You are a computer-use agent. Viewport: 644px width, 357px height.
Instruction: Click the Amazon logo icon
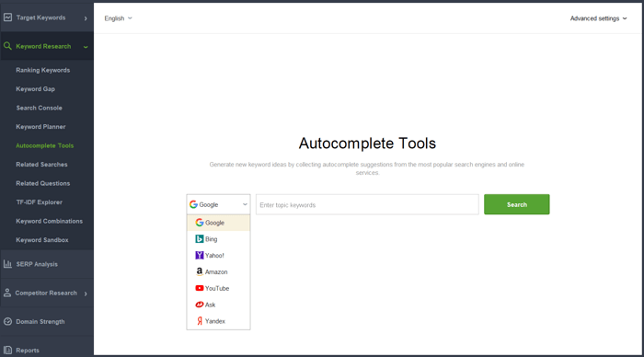tap(200, 271)
